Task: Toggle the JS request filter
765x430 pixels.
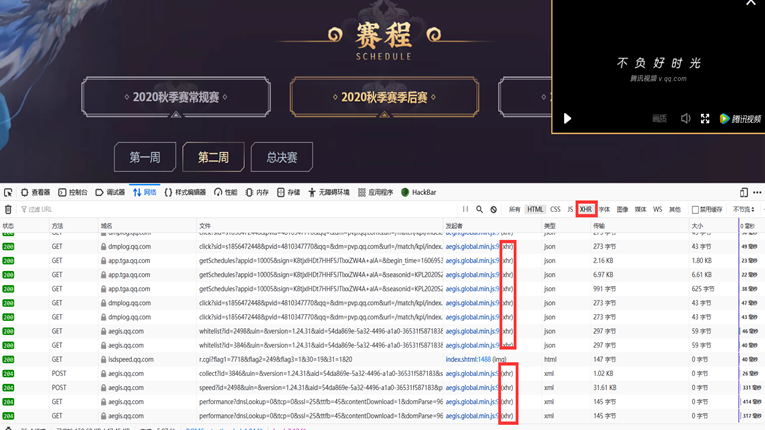Action: [570, 209]
